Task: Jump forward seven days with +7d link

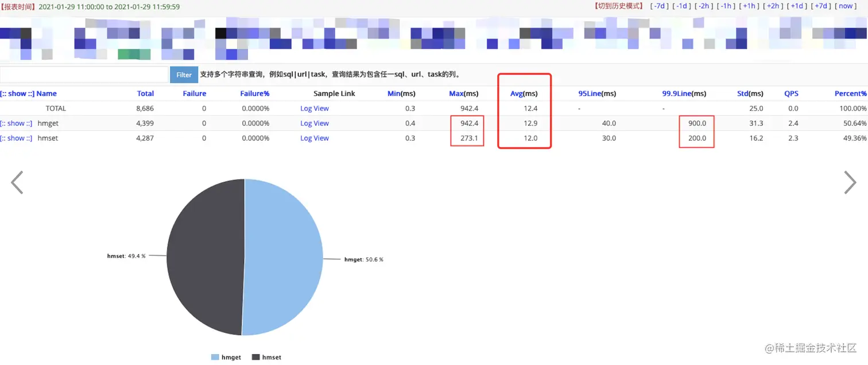Action: click(820, 6)
